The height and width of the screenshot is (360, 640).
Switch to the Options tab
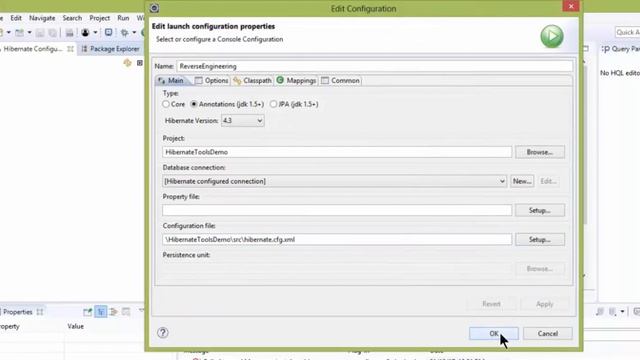click(x=211, y=80)
